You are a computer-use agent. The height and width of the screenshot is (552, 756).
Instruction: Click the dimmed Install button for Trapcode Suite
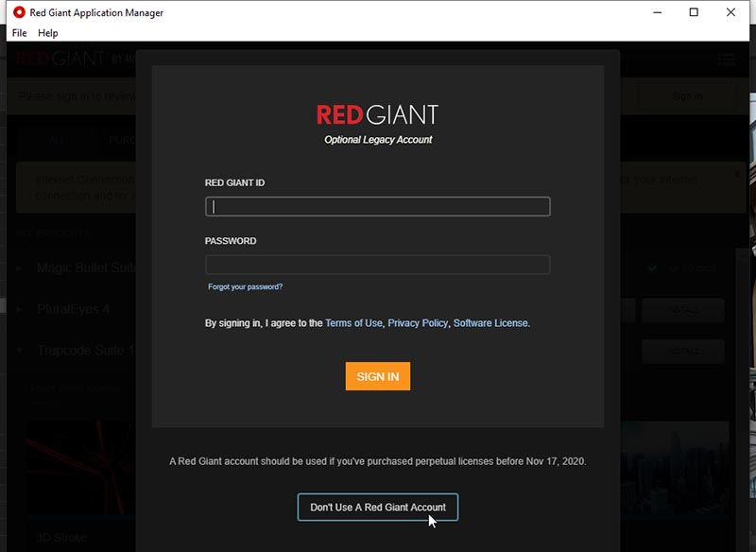point(682,351)
